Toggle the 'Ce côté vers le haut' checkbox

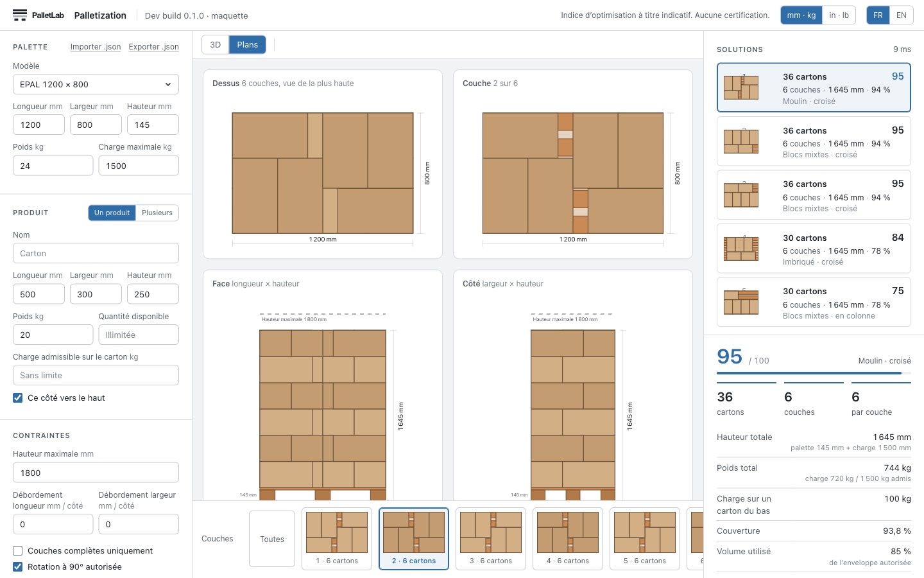click(18, 398)
